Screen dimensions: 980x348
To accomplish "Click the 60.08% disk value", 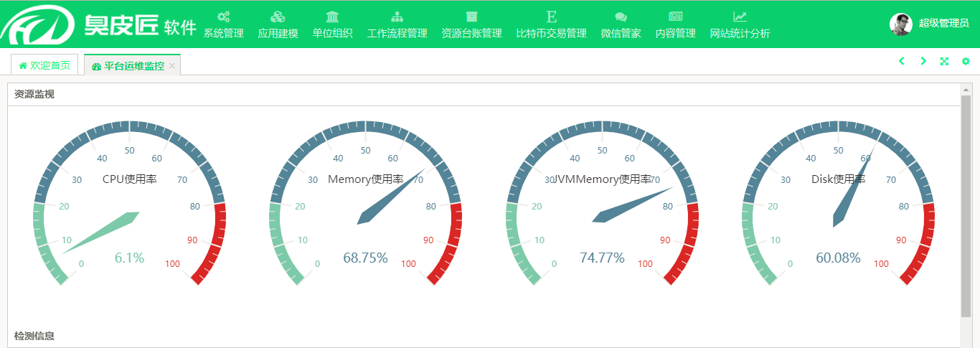I will click(x=838, y=258).
